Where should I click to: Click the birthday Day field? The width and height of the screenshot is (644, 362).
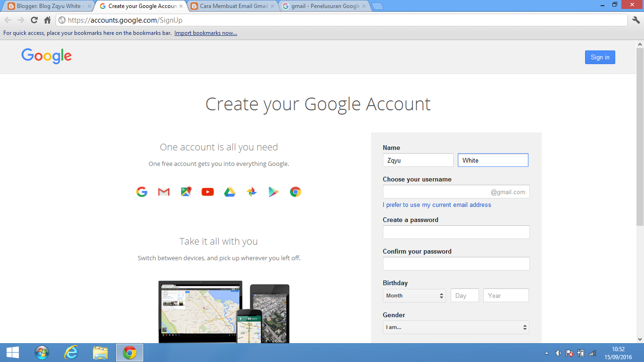465,296
